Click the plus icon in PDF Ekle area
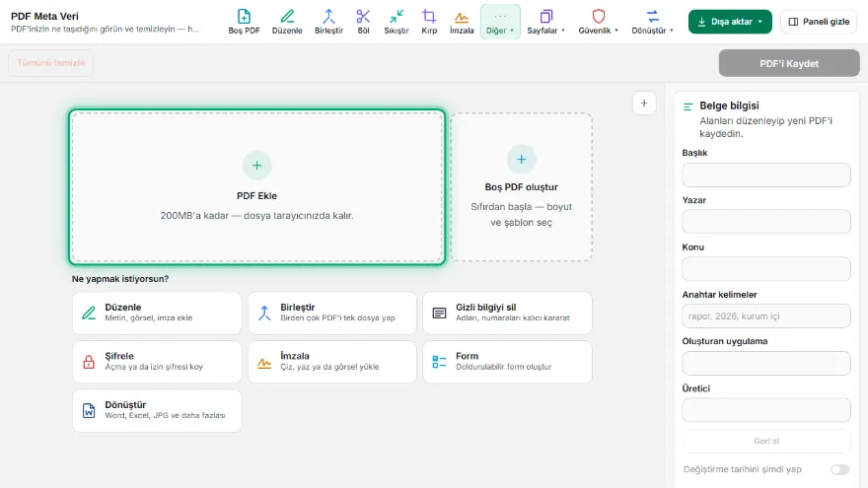 coord(256,165)
